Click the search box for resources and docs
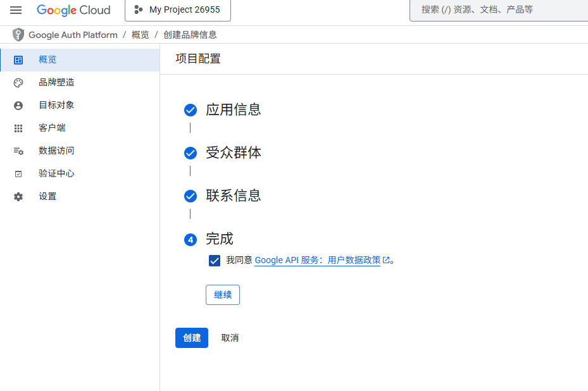The width and height of the screenshot is (588, 391). click(500, 10)
